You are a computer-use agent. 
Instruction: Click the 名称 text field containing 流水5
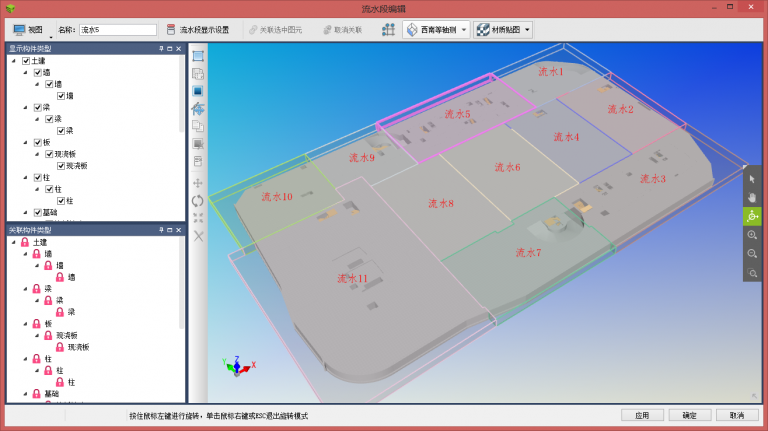click(x=117, y=30)
